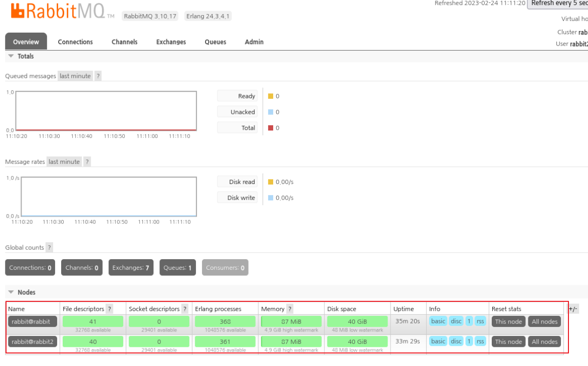Screen dimensions: 588x366
Task: Click the Consumers: 0 count button
Action: pyautogui.click(x=225, y=268)
